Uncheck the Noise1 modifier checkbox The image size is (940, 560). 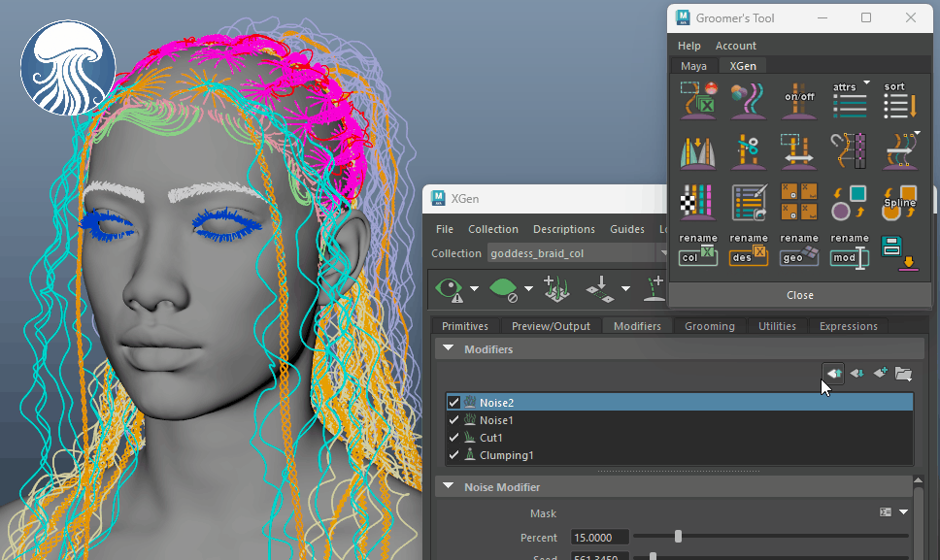click(x=453, y=420)
